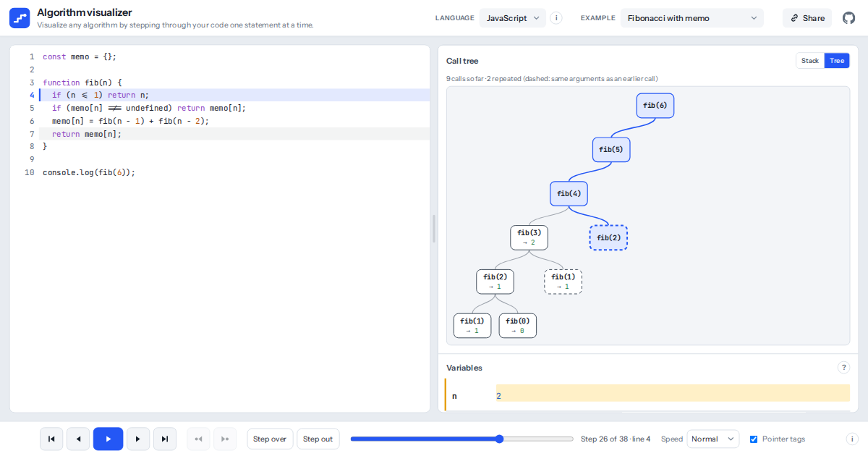Click the panel divider handle

434,229
